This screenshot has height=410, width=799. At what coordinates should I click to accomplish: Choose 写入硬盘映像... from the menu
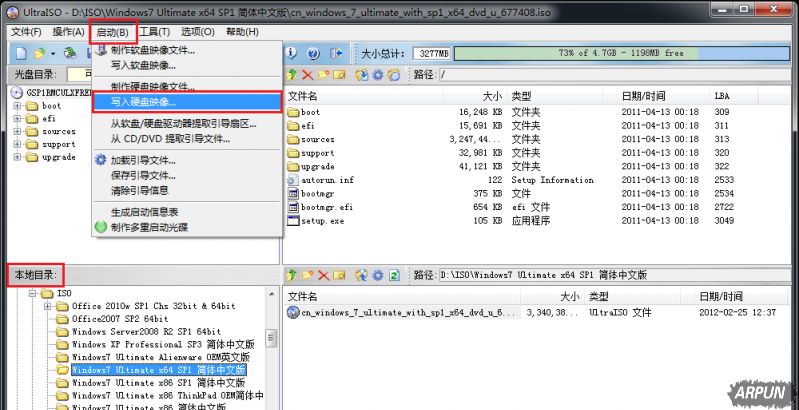pyautogui.click(x=187, y=102)
